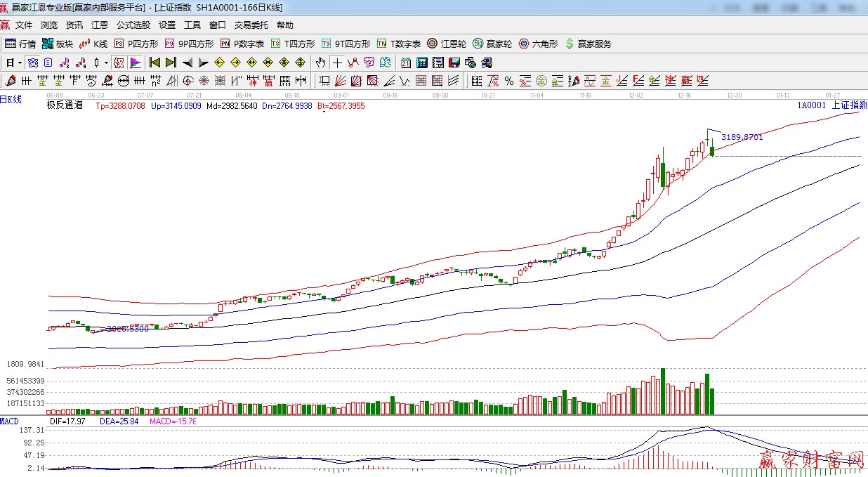Jump to last bar with skip-end icon
The width and height of the screenshot is (868, 477).
[x=171, y=63]
